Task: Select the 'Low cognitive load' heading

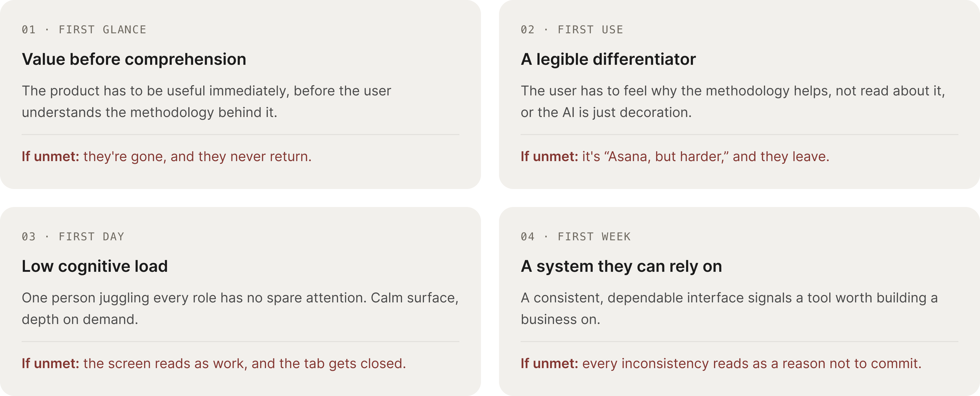Action: click(x=95, y=266)
